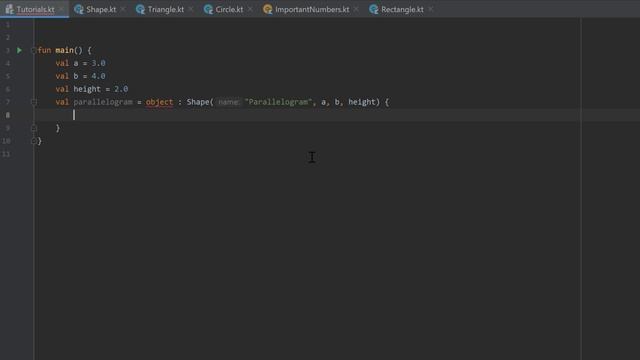Viewport: 640px width, 360px height.
Task: Close the Circle.kt tab
Action: [x=250, y=9]
